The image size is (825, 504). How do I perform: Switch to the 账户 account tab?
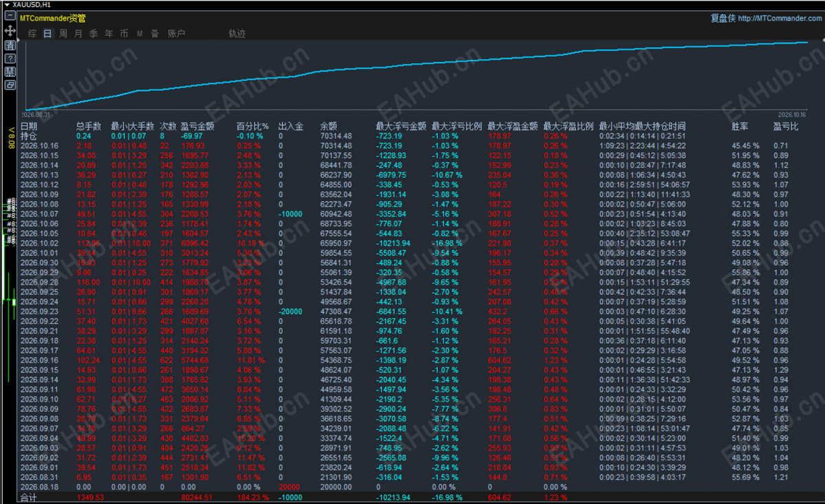[x=176, y=34]
